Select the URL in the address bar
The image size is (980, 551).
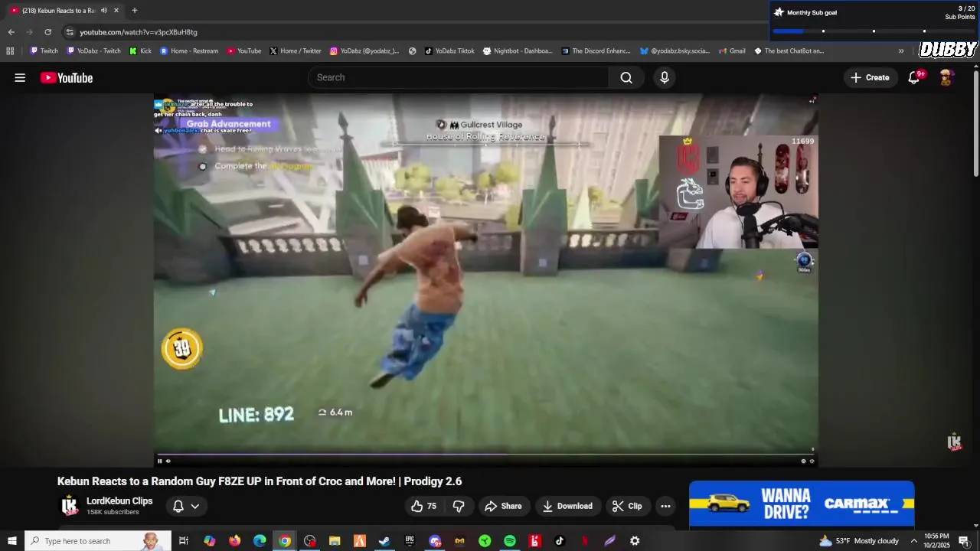(x=139, y=32)
